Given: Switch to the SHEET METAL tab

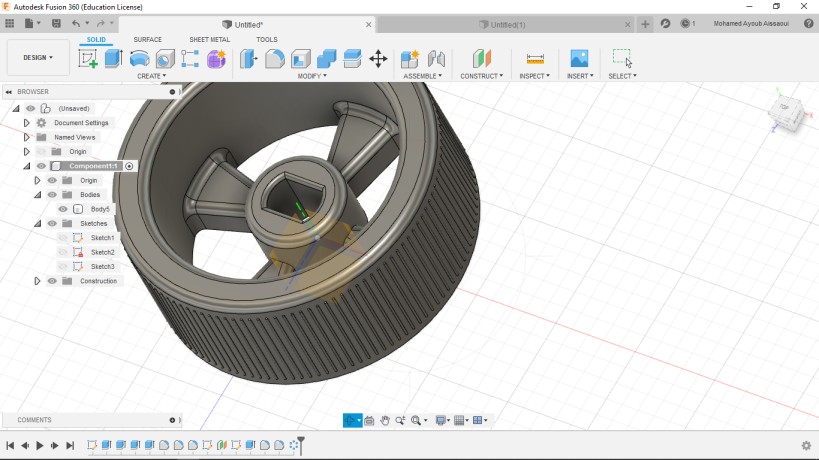Looking at the screenshot, I should [x=209, y=40].
